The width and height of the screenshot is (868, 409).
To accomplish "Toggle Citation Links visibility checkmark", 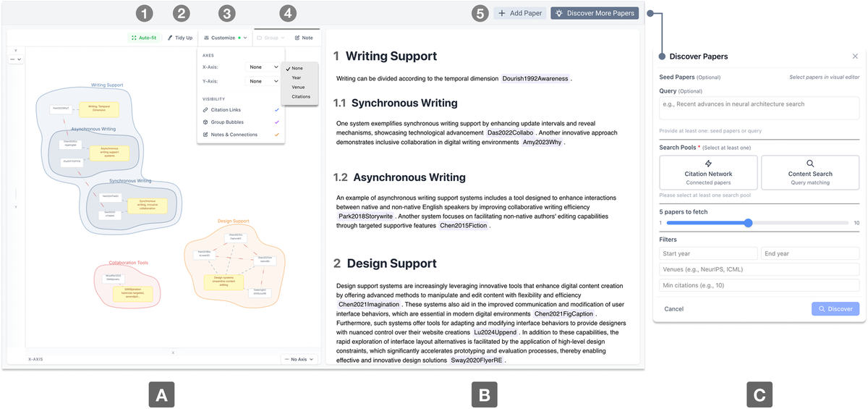I will [276, 110].
